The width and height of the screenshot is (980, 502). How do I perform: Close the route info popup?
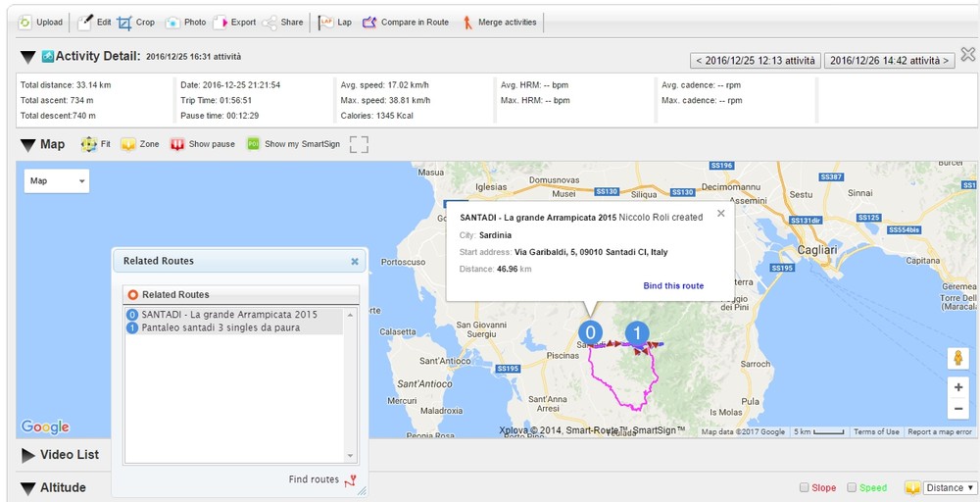[x=720, y=213]
